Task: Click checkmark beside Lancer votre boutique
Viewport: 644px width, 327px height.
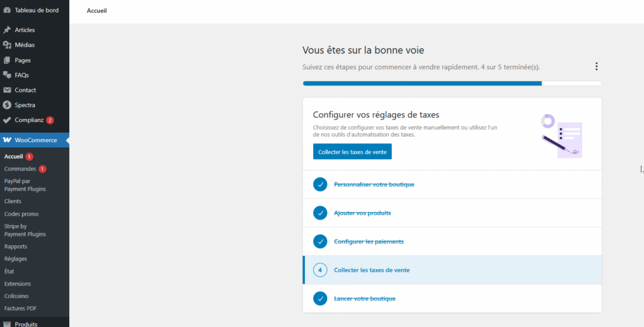Action: [320, 299]
